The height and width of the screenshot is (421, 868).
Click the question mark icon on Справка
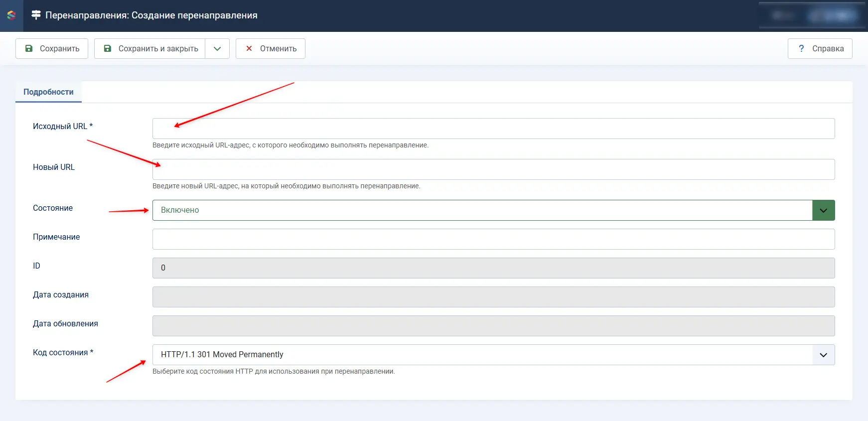coord(801,48)
